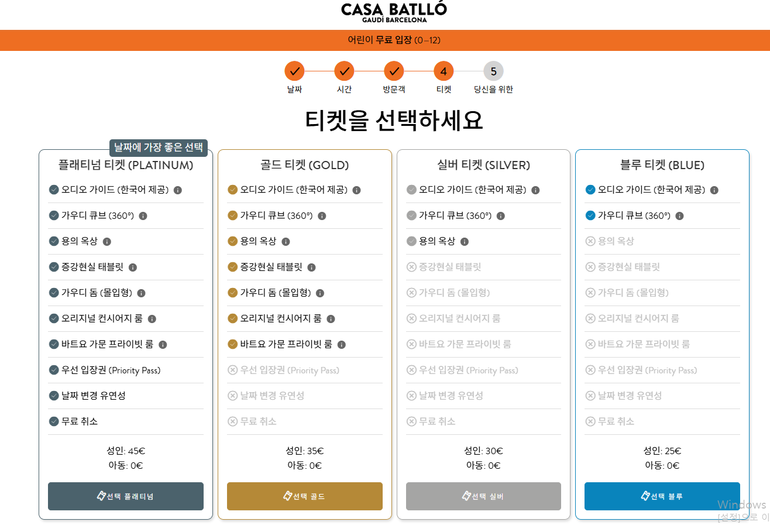This screenshot has width=770, height=532.
Task: Click info icon for Platinum 용의 옥상
Action: [106, 242]
